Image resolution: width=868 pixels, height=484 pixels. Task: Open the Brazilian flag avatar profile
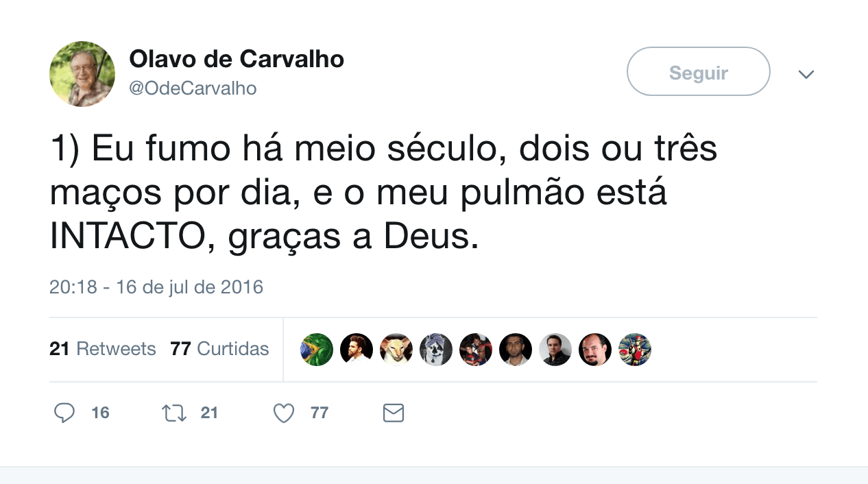pyautogui.click(x=317, y=350)
